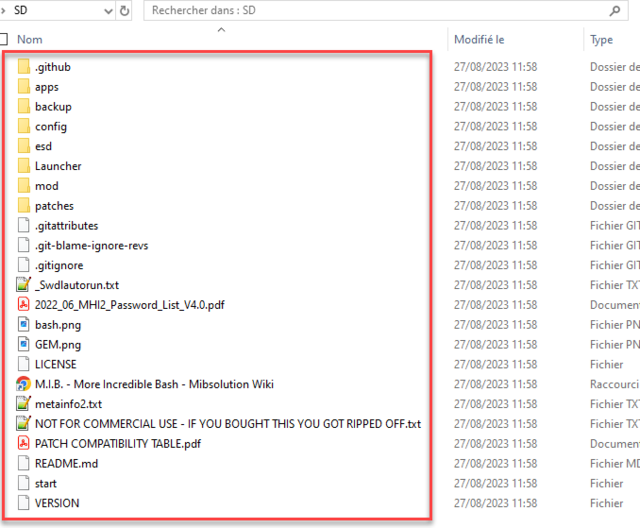
Task: Select the LICENSE file name
Action: click(x=56, y=364)
